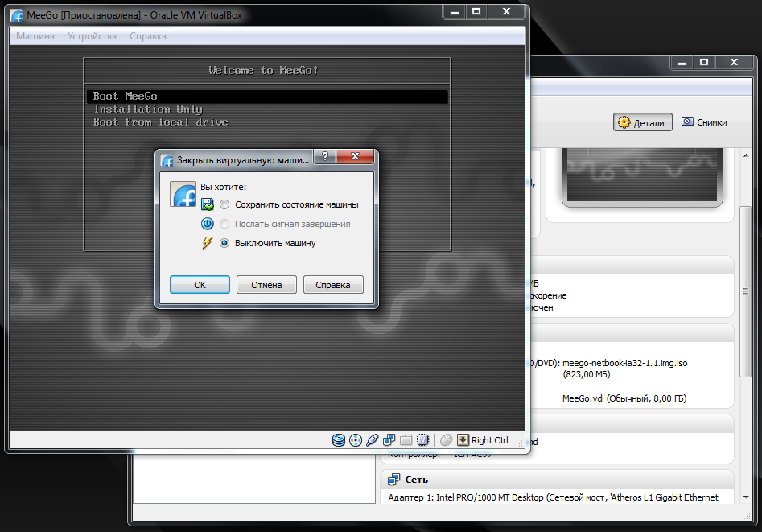Click the keyboard capture arrow icon
This screenshot has width=762, height=532.
coord(463,440)
